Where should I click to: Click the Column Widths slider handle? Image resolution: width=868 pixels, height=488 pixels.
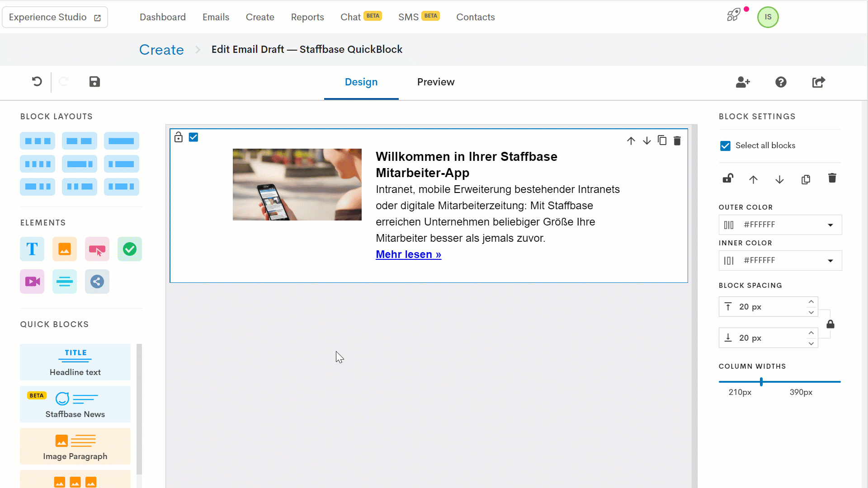click(x=761, y=382)
